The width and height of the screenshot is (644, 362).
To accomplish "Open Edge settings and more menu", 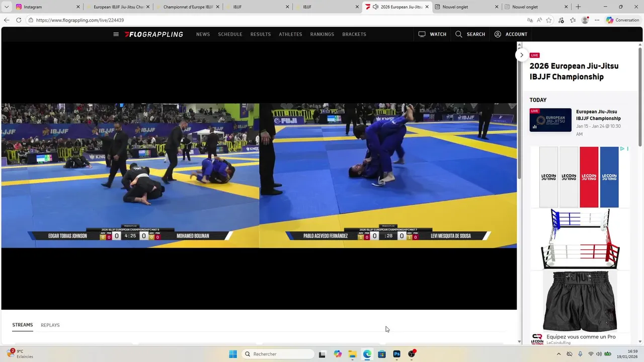I will (597, 20).
